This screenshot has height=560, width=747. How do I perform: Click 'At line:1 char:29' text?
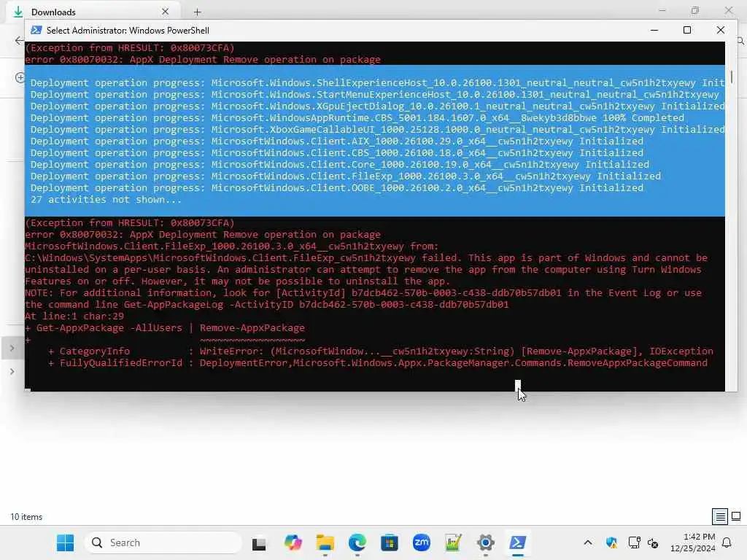click(74, 316)
